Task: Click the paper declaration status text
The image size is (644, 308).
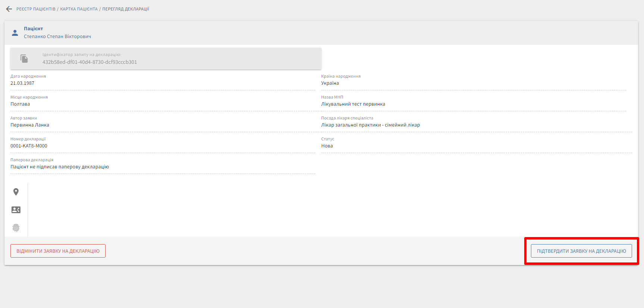Action: [60, 167]
